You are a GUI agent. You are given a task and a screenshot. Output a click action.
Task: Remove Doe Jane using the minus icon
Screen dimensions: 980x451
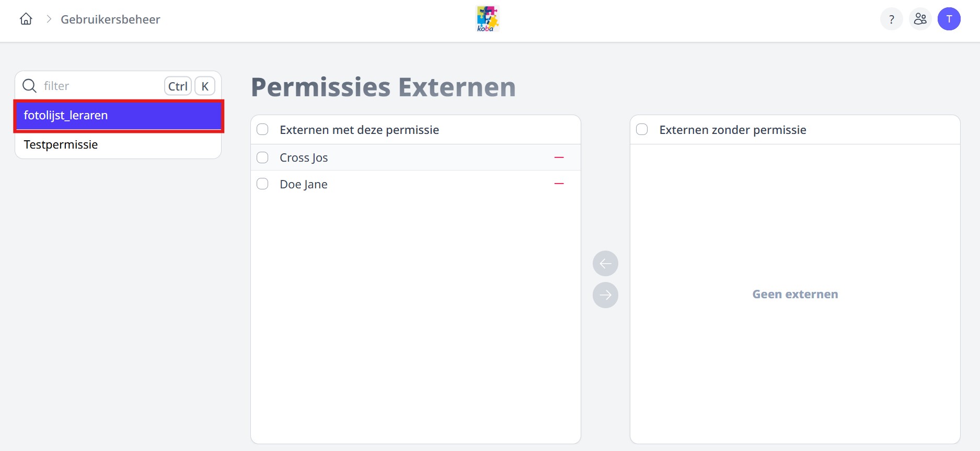tap(559, 184)
